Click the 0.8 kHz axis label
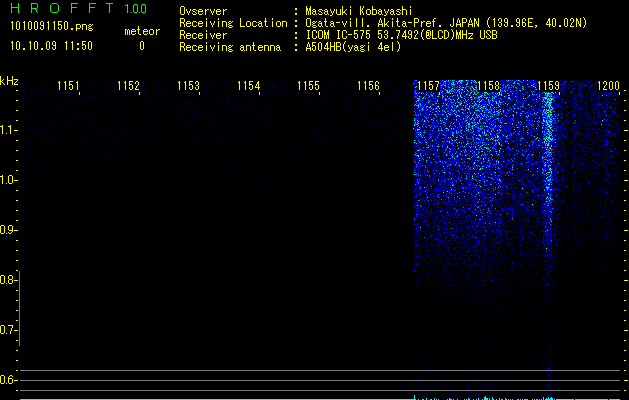629x400 pixels. 8,280
